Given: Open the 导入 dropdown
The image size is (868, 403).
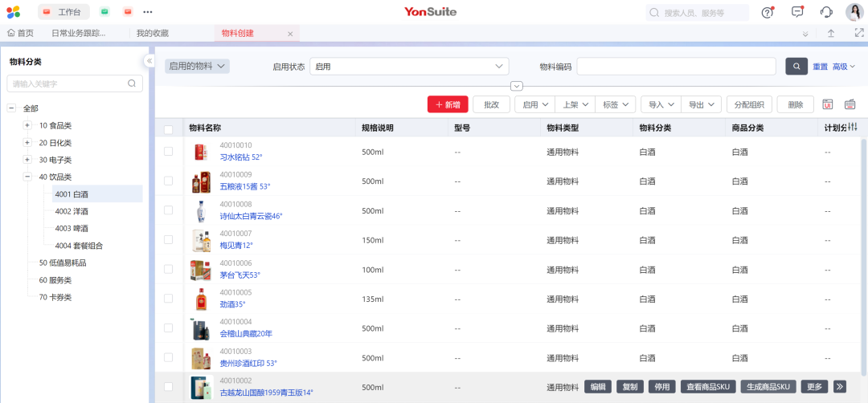Looking at the screenshot, I should (661, 104).
